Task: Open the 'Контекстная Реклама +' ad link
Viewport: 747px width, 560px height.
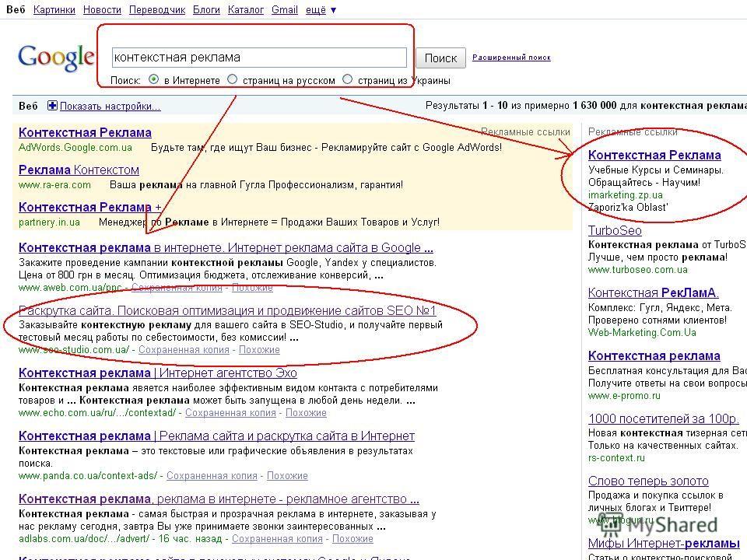Action: coord(90,207)
